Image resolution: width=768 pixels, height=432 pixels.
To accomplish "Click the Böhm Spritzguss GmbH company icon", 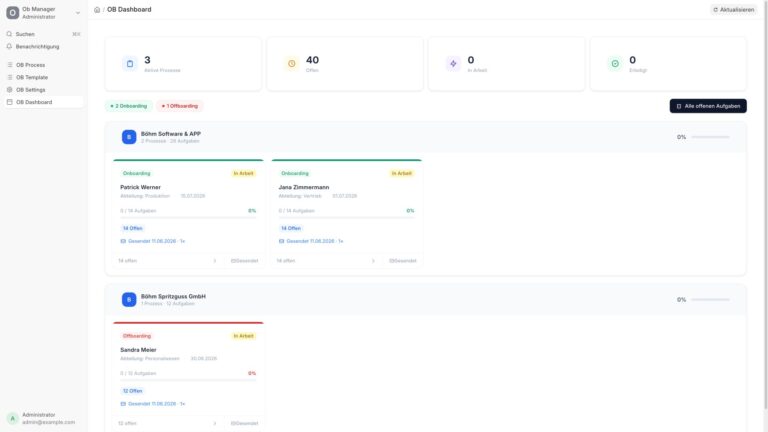I will click(x=129, y=300).
